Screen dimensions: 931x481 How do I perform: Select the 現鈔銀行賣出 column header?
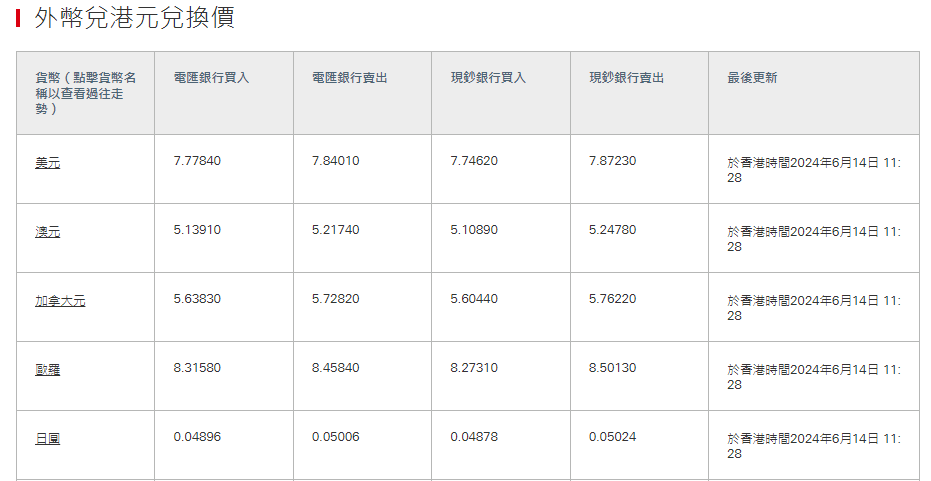pyautogui.click(x=626, y=78)
